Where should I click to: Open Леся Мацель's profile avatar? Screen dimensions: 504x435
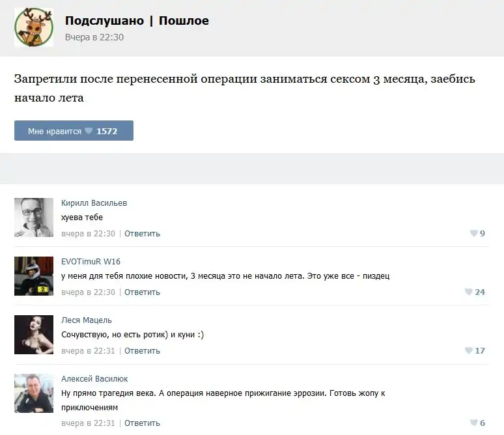pyautogui.click(x=34, y=335)
